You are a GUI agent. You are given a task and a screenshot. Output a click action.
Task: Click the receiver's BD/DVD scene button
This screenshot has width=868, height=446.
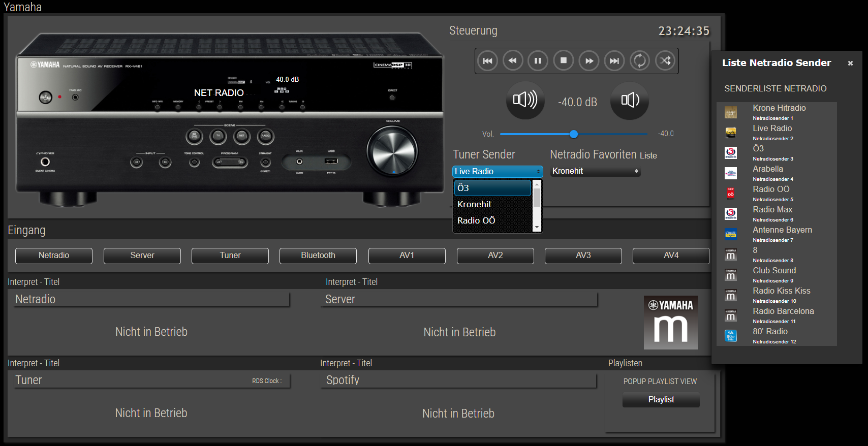point(195,136)
